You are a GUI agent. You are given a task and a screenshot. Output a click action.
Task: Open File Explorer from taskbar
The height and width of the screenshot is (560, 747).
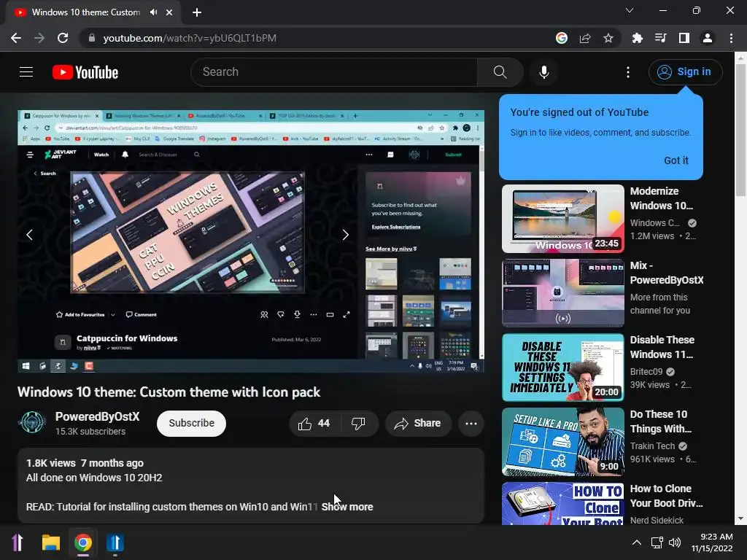tap(50, 542)
